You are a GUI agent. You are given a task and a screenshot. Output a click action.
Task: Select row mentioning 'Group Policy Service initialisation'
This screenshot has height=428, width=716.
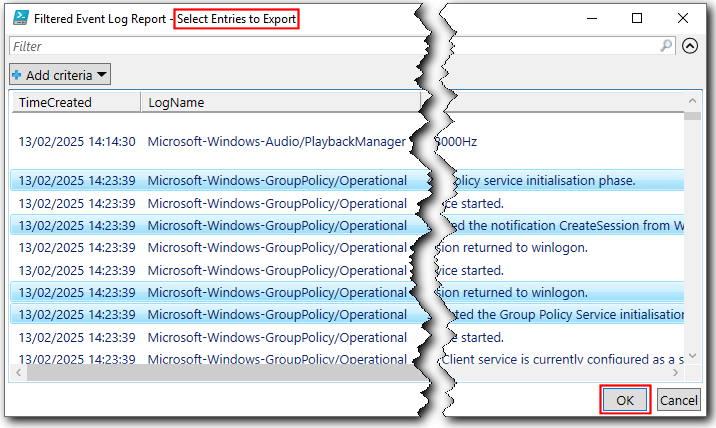(276, 314)
